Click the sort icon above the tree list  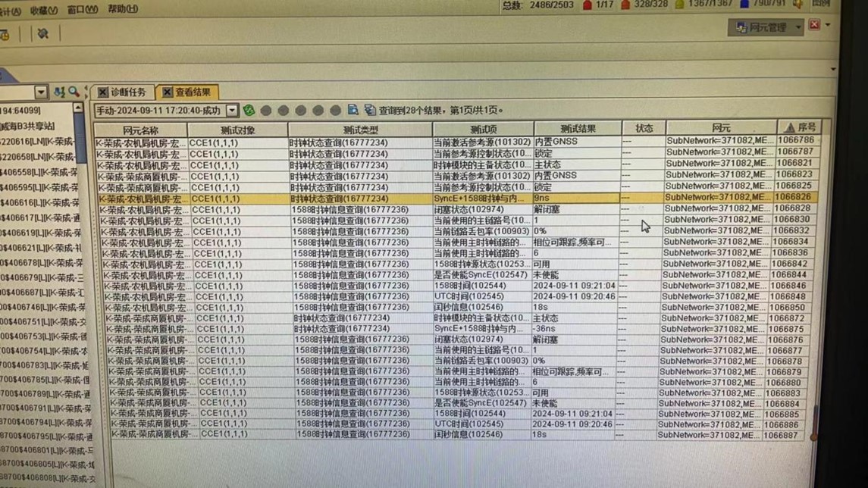(58, 92)
